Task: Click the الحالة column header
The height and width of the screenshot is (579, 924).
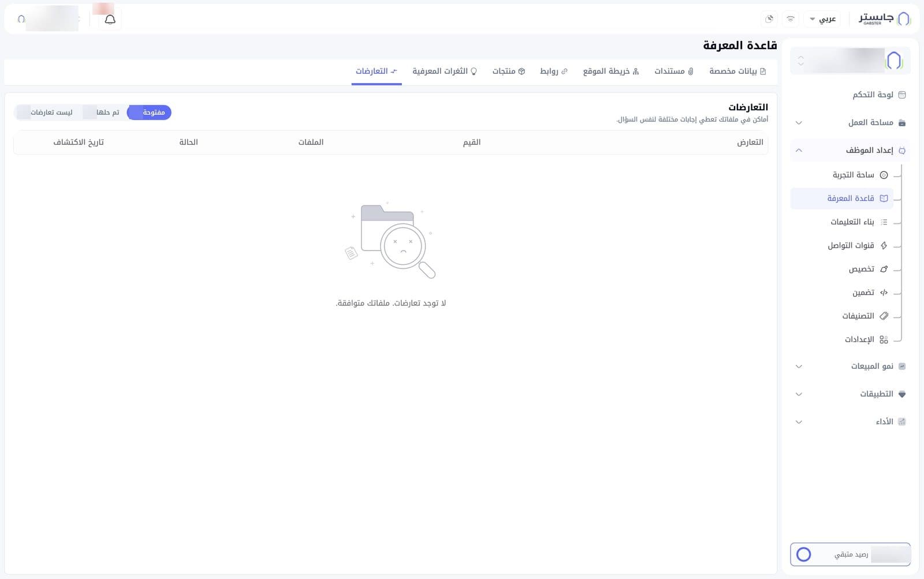Action: pyautogui.click(x=188, y=143)
